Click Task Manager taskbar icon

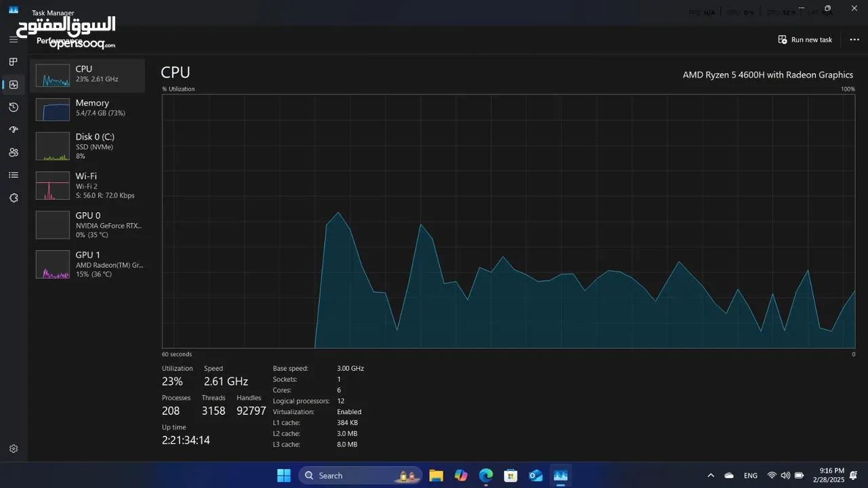[x=560, y=475]
